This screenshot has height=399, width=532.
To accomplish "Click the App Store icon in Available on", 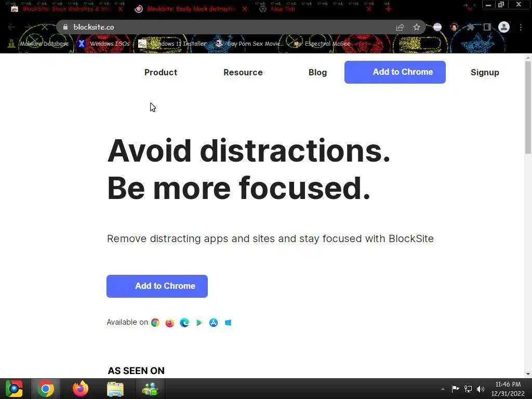I will pyautogui.click(x=214, y=323).
